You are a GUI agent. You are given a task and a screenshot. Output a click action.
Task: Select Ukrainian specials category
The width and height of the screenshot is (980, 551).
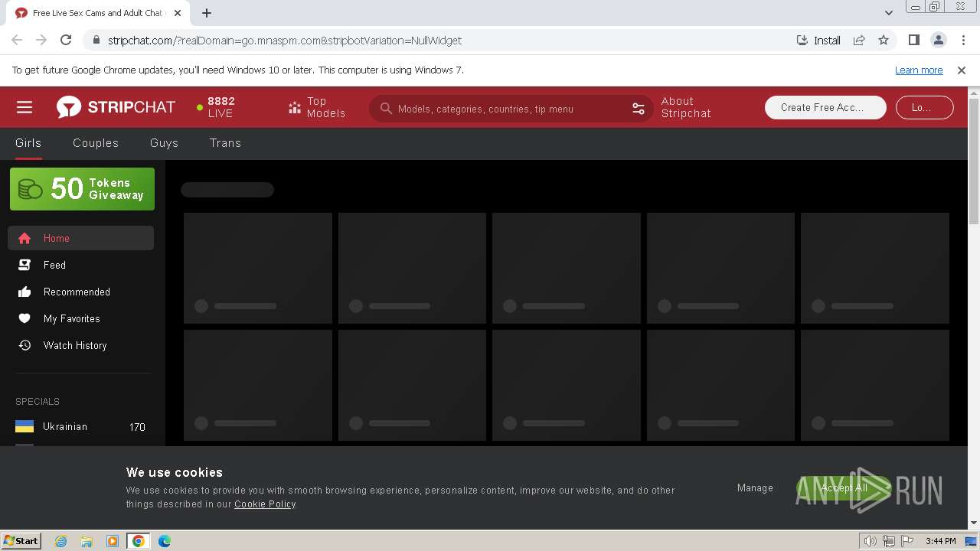[80, 427]
